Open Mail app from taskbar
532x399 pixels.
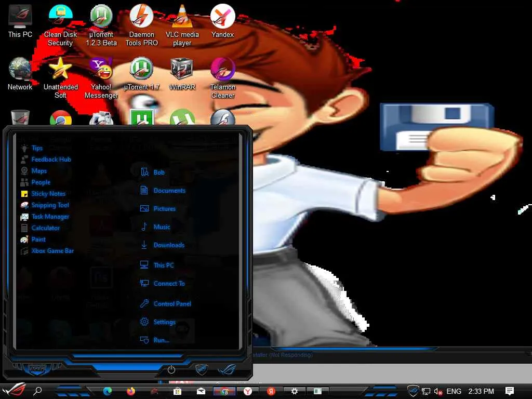[x=201, y=392]
